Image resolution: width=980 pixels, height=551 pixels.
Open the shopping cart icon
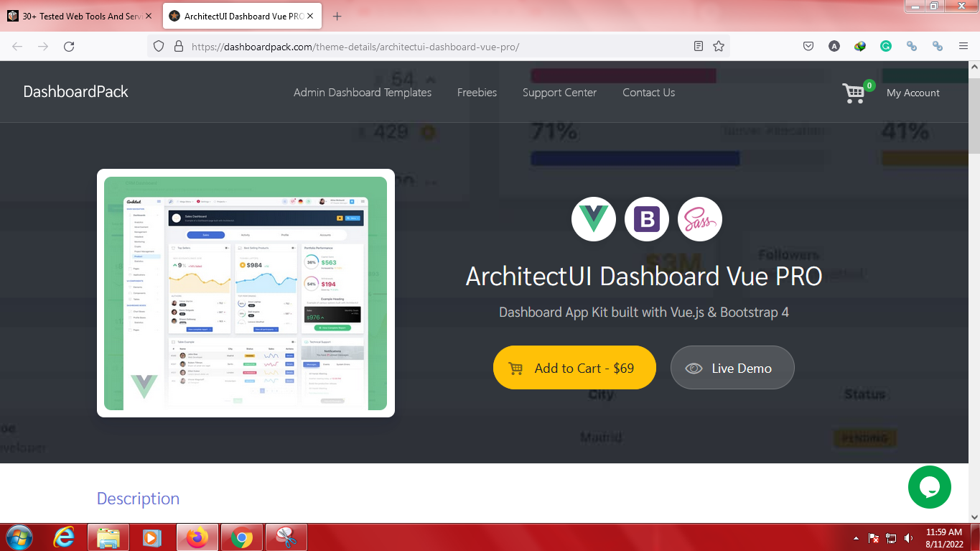(x=854, y=93)
